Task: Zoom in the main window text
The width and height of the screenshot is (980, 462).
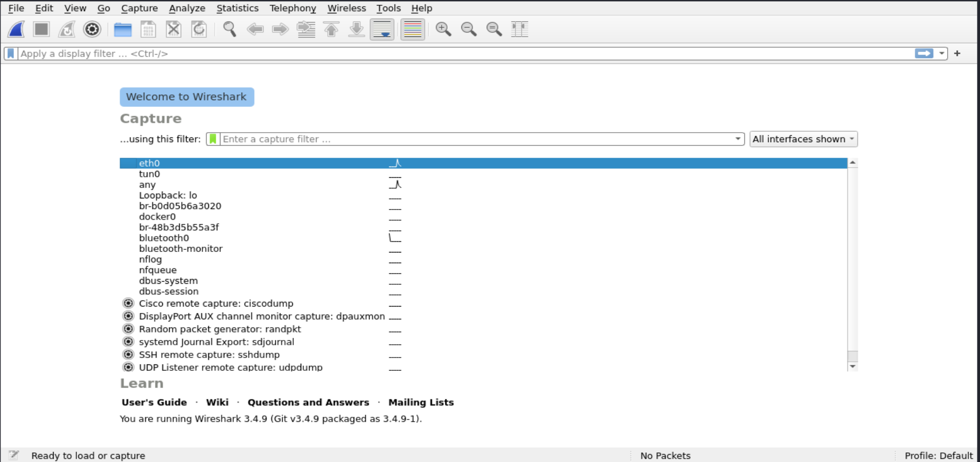Action: tap(443, 29)
